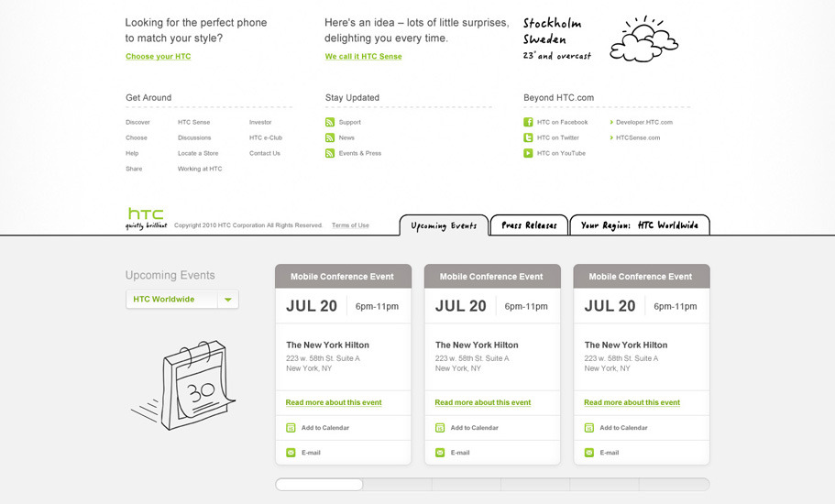Open Discussions footer link
835x504 pixels.
[x=194, y=137]
